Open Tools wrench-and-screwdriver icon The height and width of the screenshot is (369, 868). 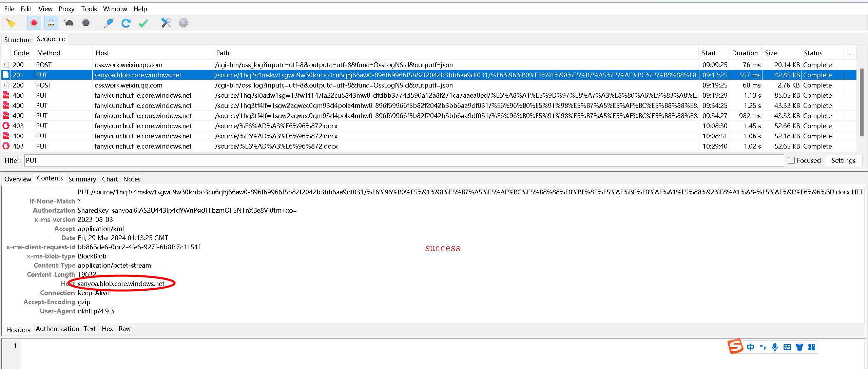(166, 23)
